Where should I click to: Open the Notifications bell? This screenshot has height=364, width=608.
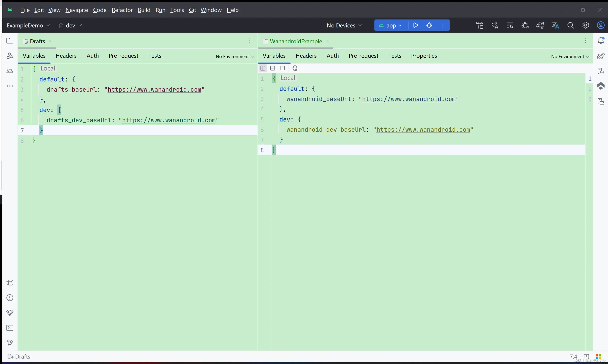(601, 41)
